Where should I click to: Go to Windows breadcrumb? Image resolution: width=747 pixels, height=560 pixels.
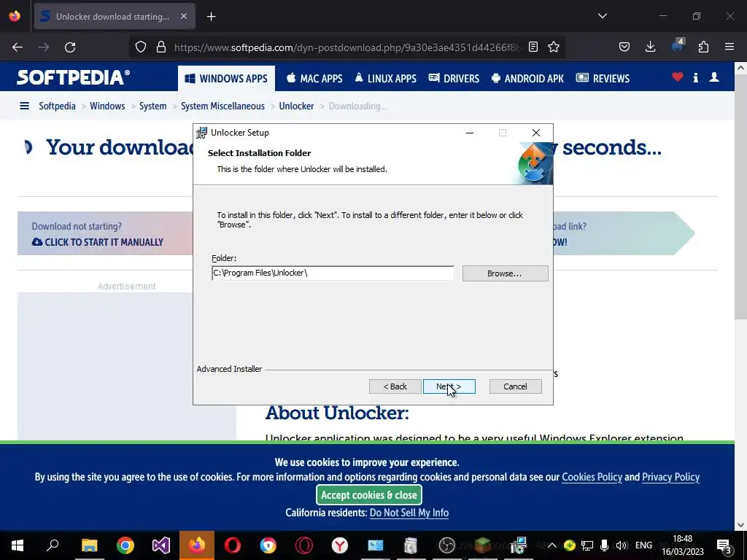[108, 106]
